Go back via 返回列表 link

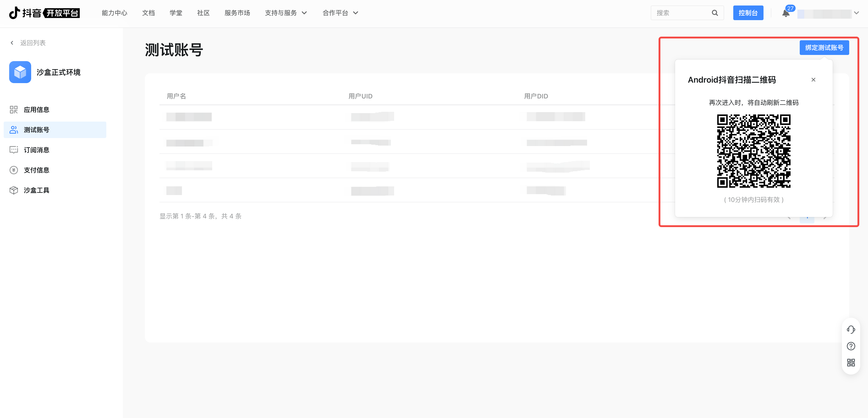coord(33,43)
